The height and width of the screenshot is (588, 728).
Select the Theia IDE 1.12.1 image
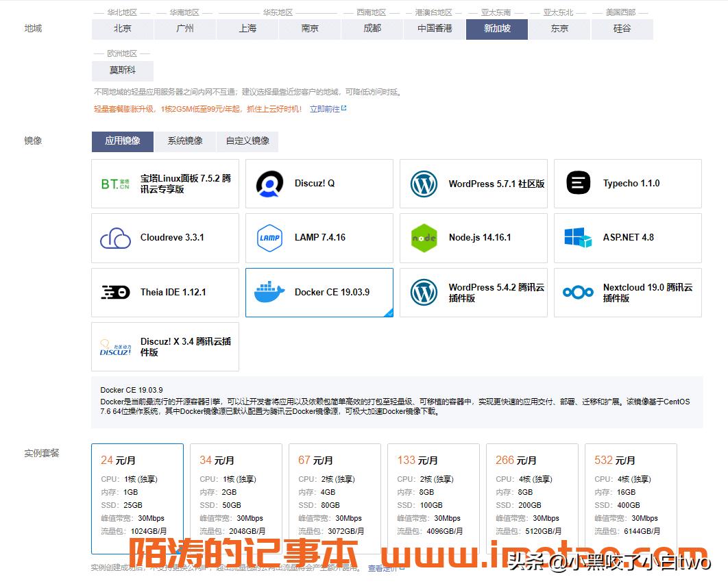click(x=165, y=293)
